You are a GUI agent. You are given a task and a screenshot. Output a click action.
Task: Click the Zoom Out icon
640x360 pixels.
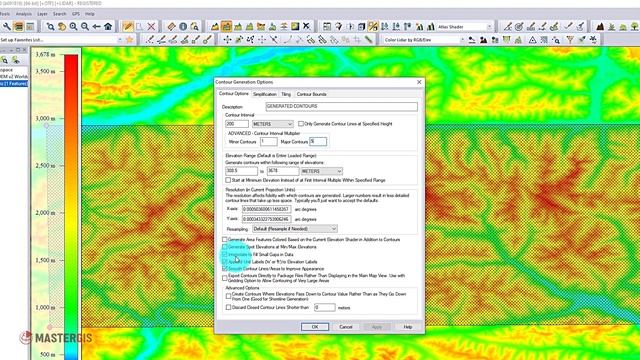coord(84,27)
